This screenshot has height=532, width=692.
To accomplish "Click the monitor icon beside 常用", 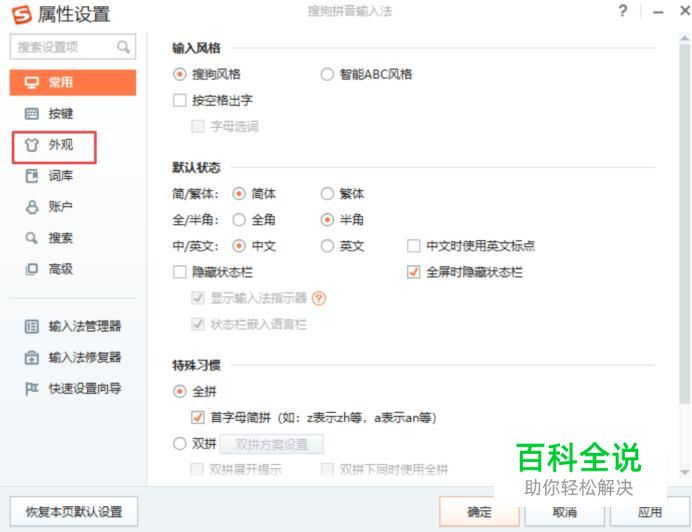I will point(31,83).
